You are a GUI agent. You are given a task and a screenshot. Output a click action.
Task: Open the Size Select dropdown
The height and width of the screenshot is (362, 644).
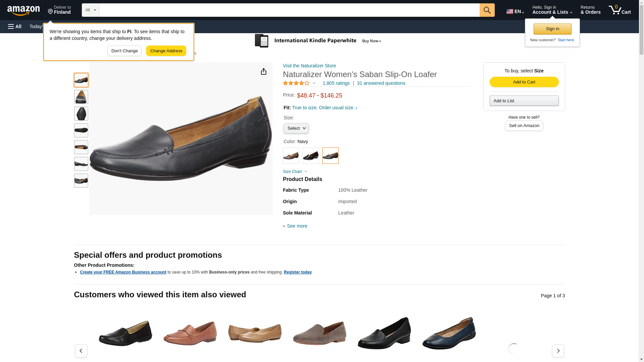(296, 128)
